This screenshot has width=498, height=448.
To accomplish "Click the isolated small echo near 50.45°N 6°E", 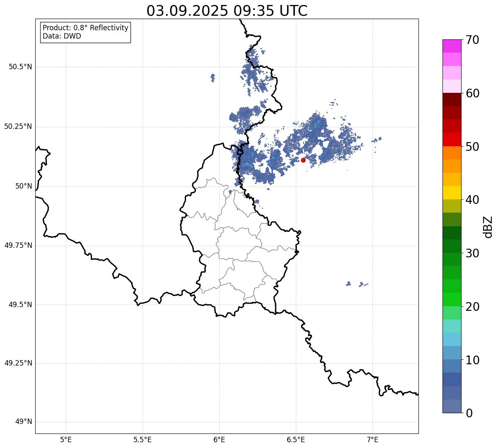I will 213,77.
